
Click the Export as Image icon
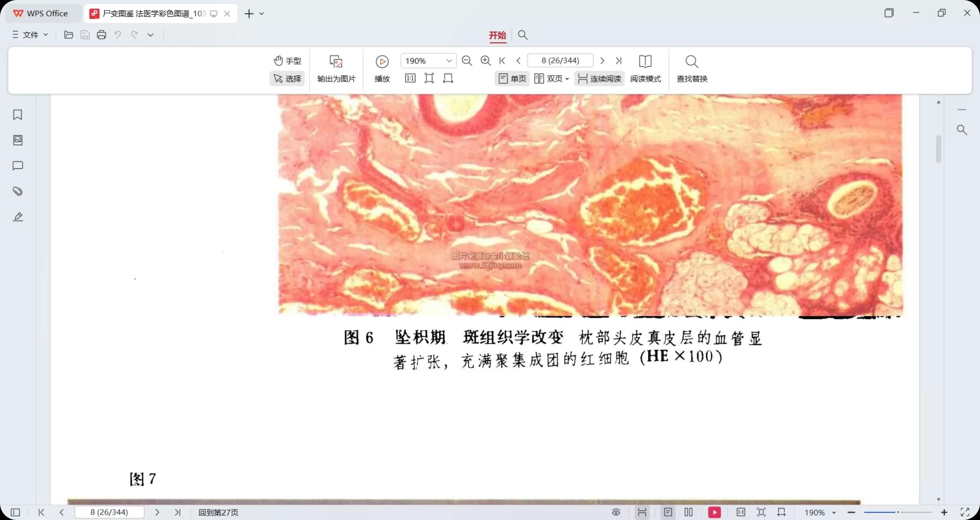(336, 62)
